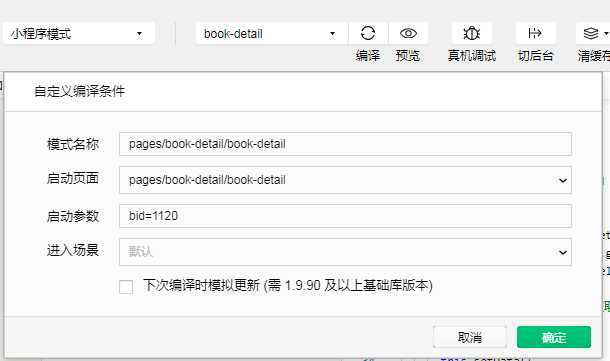Click the 编译 label under refresh icon
The width and height of the screenshot is (610, 361).
click(368, 56)
